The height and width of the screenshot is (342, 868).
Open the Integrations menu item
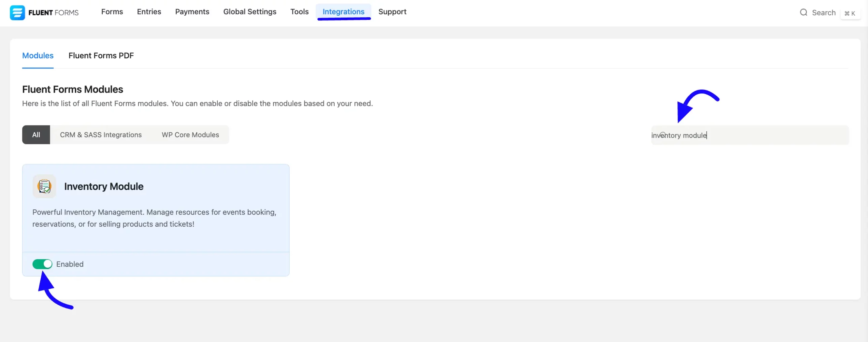(343, 12)
